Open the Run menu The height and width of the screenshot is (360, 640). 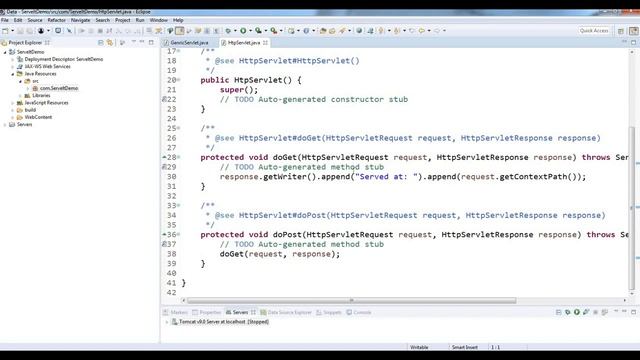click(x=140, y=20)
